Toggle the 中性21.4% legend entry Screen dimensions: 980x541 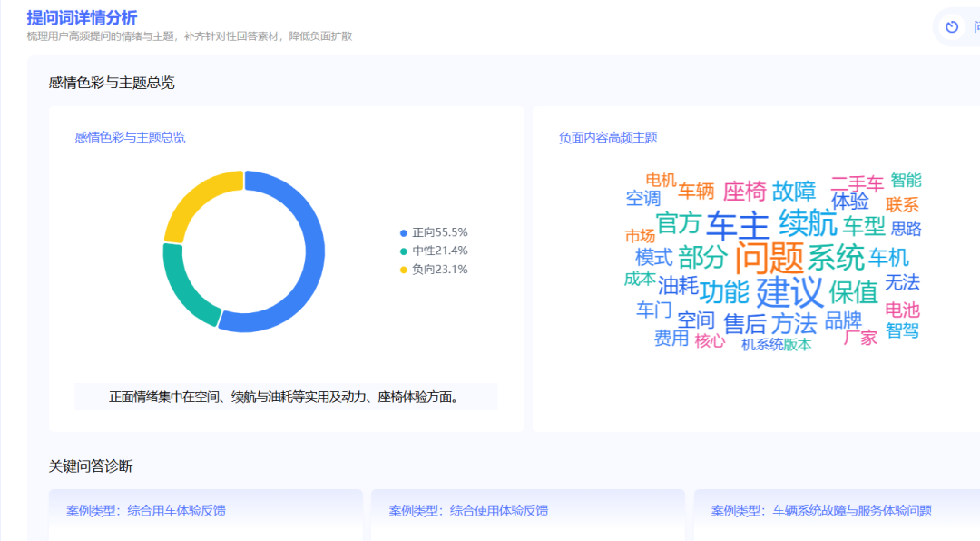[439, 251]
